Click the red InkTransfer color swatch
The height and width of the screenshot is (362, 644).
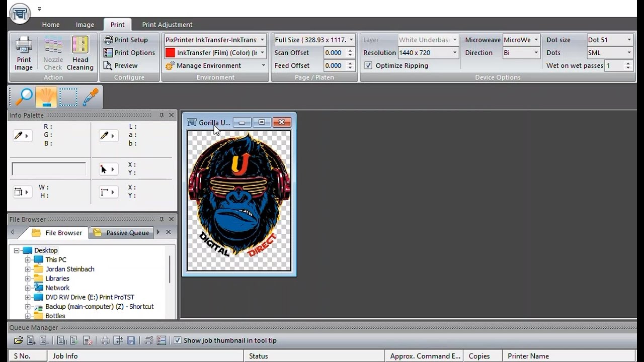click(170, 53)
